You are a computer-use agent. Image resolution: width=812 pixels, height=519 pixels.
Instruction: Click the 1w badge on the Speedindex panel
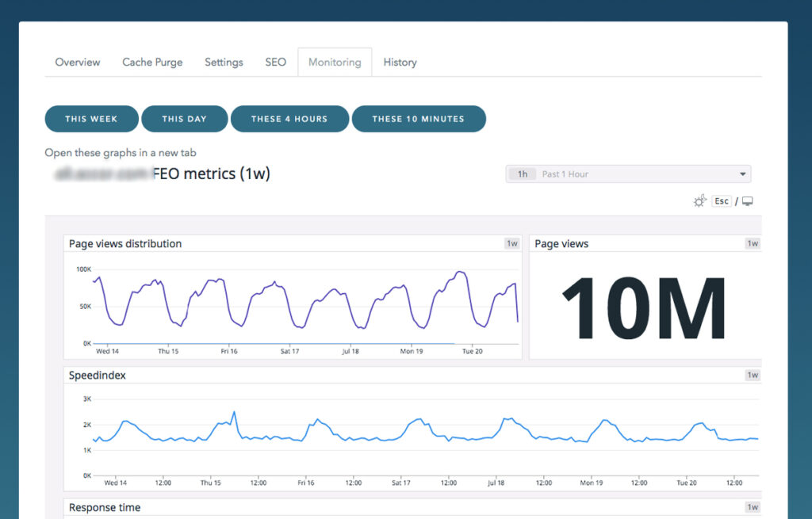point(752,374)
